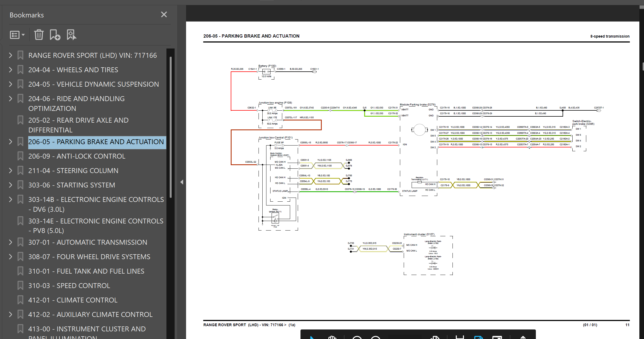Click the bookmark icon beside 307-01 Automatic Transmission

pos(20,242)
